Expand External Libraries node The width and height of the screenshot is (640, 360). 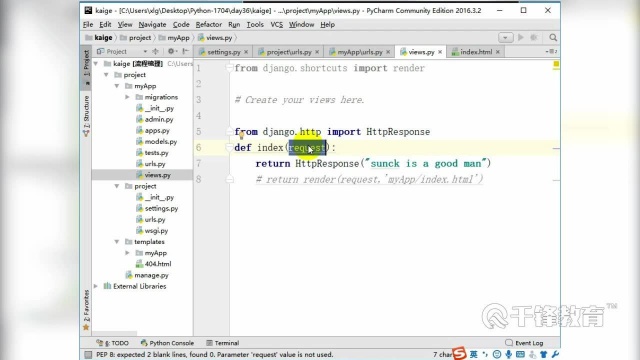point(96,286)
